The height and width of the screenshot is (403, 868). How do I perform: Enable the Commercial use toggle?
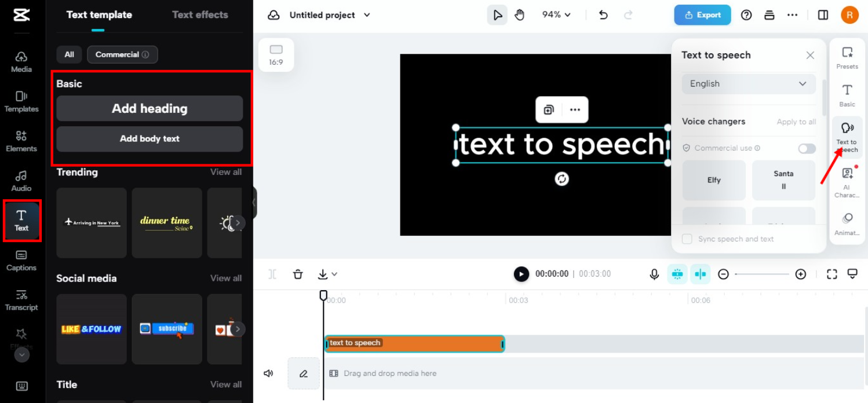[807, 148]
